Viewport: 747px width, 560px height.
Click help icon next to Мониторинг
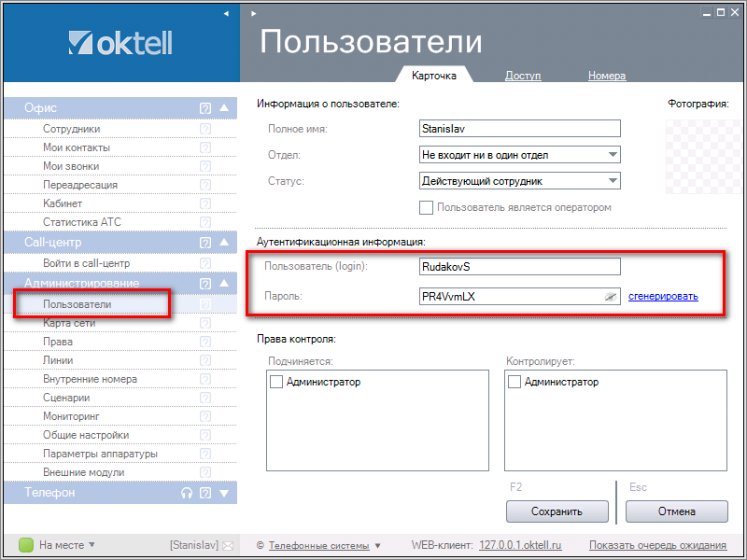coord(205,416)
